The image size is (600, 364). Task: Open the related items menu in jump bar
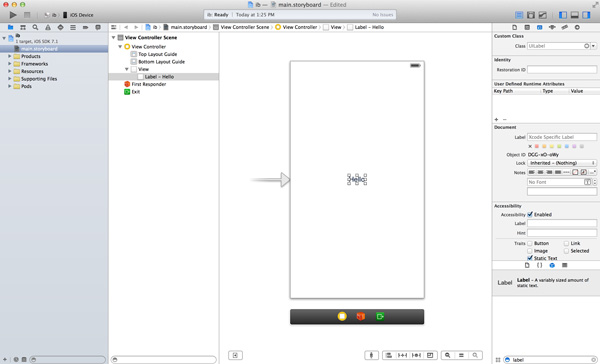click(114, 27)
